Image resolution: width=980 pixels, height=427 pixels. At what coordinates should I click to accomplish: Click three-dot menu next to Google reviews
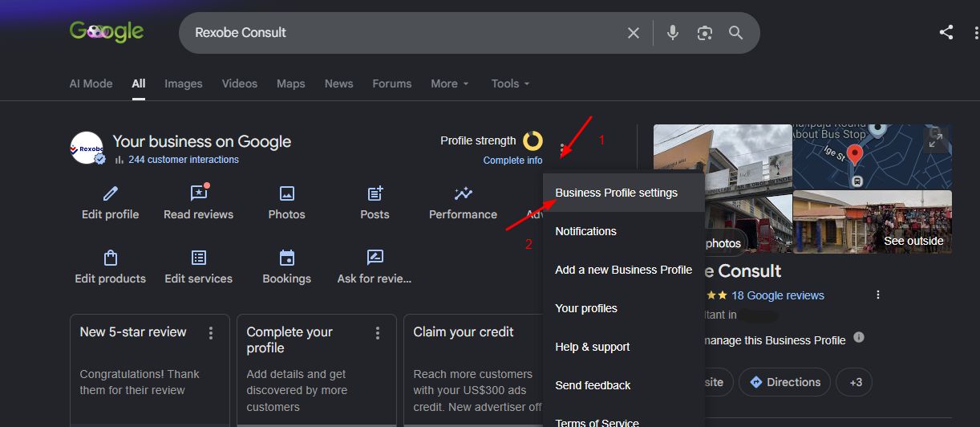878,295
